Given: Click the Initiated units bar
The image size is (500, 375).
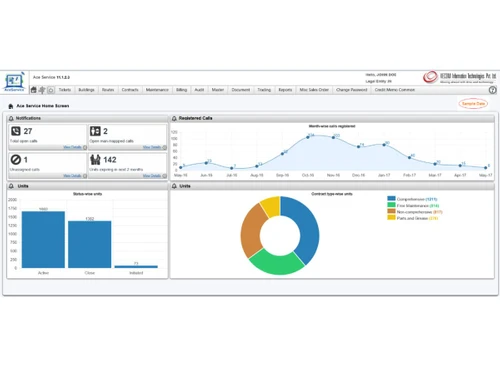Looking at the screenshot, I should (x=136, y=267).
